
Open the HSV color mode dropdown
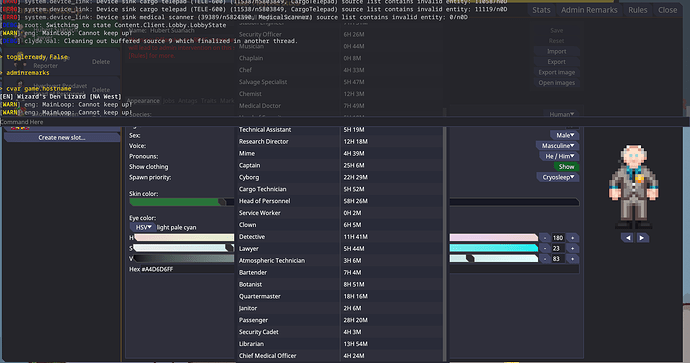pos(143,227)
